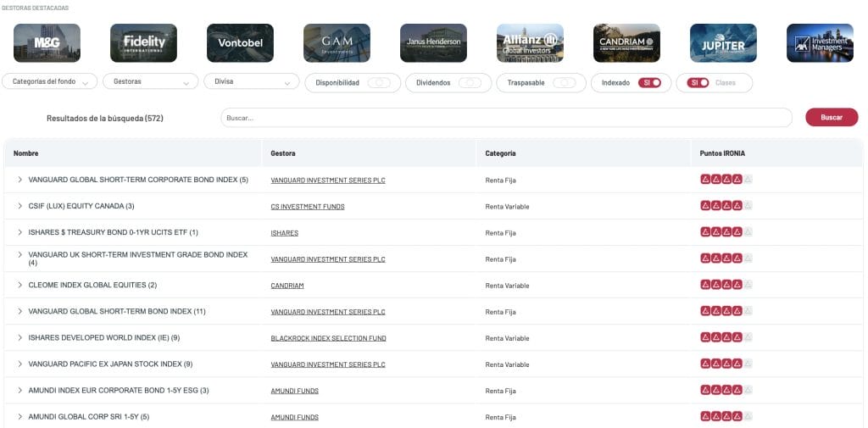This screenshot has height=428, width=868.
Task: Open the Categorías del fondo dropdown
Action: point(50,82)
